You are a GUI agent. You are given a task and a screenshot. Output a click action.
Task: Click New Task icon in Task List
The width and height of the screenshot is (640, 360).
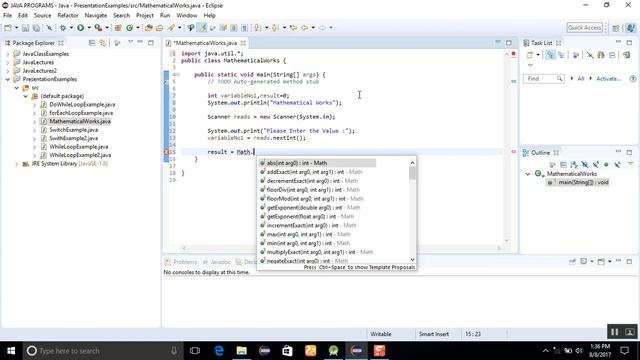530,55
